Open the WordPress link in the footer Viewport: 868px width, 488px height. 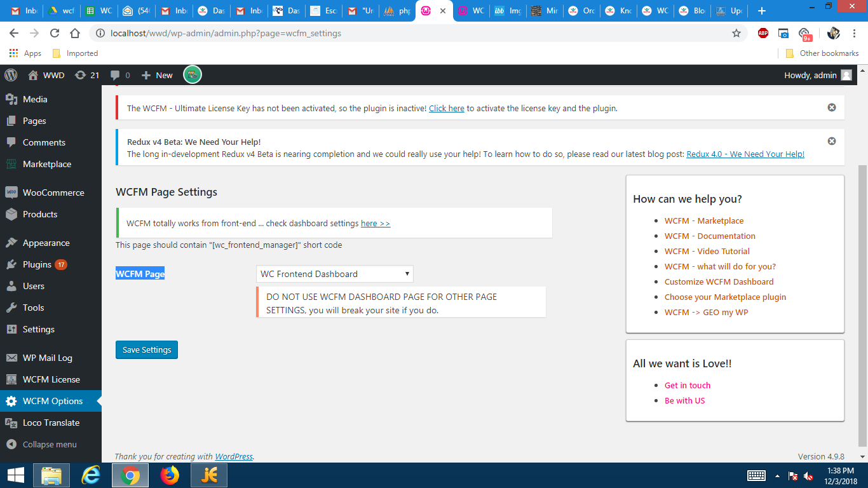click(234, 456)
